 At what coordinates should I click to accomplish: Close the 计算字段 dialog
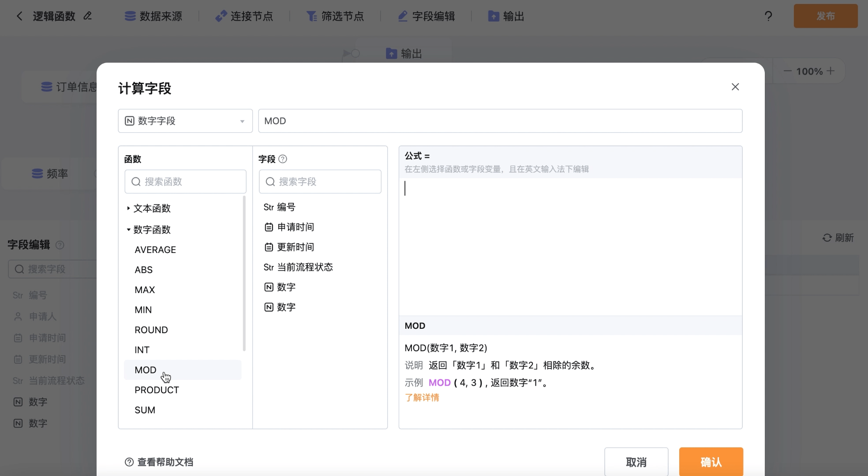(735, 87)
